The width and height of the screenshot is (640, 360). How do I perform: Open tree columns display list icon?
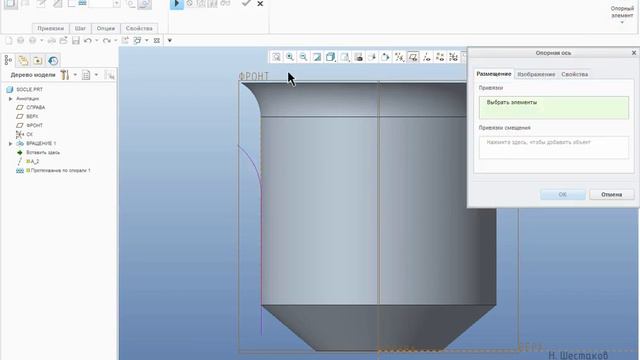click(x=86, y=75)
